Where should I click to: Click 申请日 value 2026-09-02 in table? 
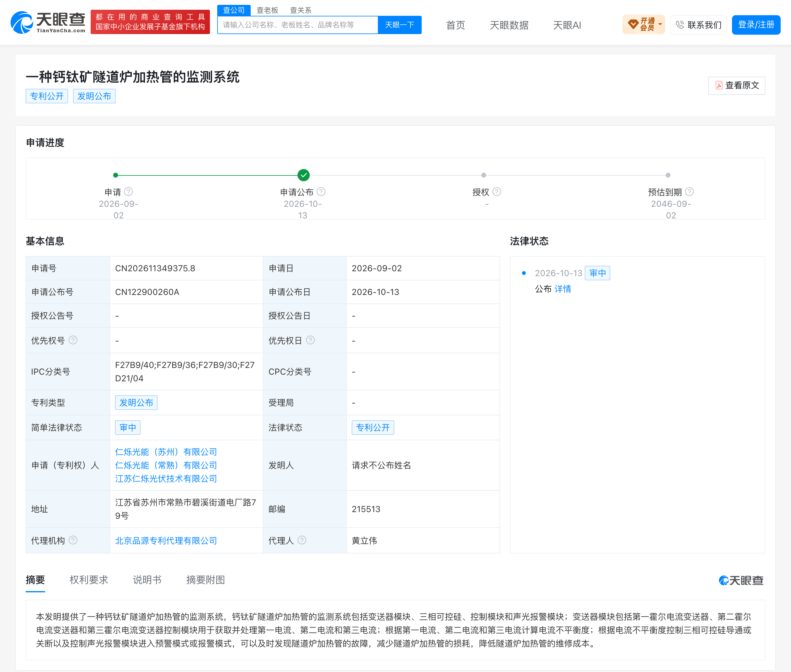point(377,268)
